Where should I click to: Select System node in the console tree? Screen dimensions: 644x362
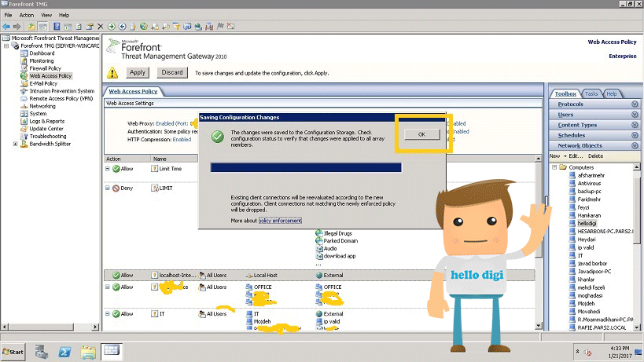coord(38,114)
